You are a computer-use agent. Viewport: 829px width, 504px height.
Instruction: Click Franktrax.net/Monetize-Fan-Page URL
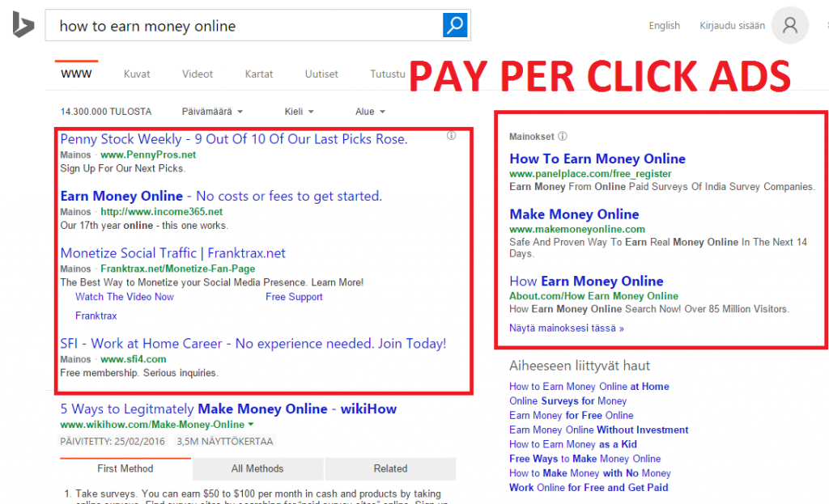(x=177, y=269)
